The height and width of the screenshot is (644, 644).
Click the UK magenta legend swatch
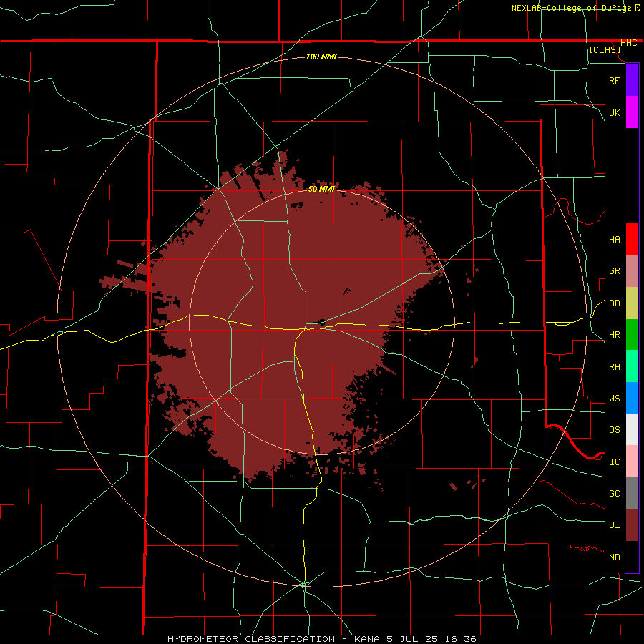pos(632,112)
